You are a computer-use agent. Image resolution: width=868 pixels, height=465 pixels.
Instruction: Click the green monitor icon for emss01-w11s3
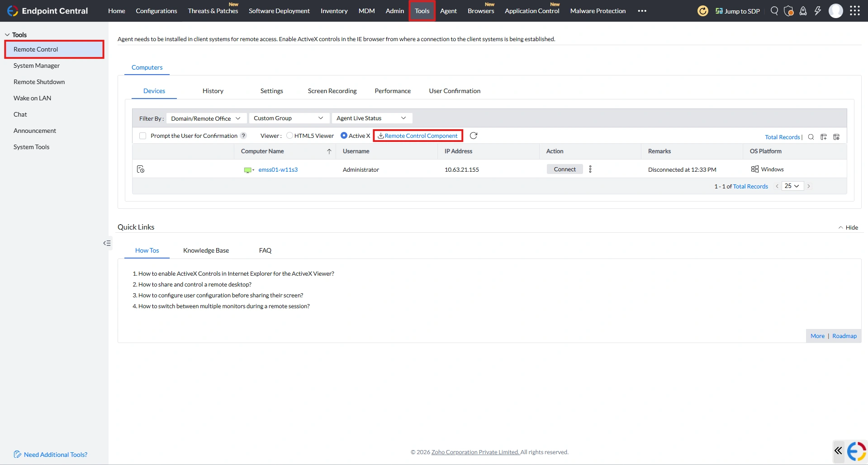248,170
